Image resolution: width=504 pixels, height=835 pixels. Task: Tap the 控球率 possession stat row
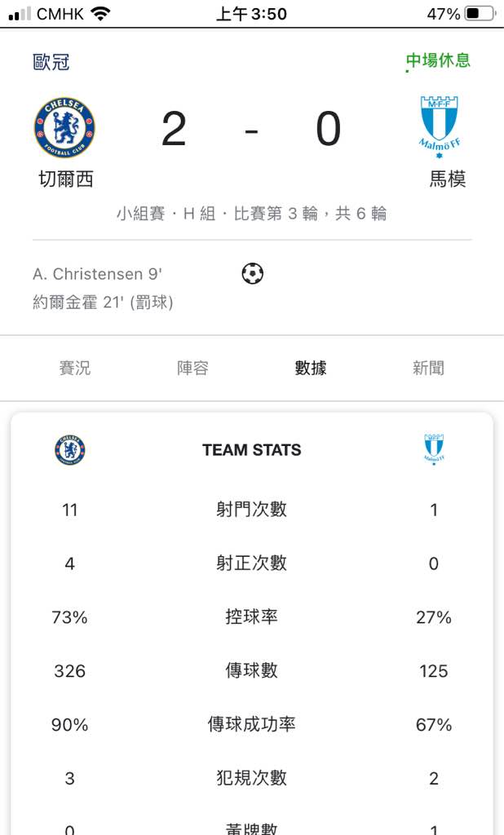click(251, 617)
